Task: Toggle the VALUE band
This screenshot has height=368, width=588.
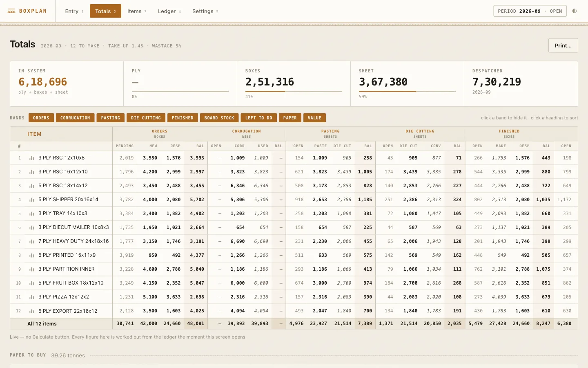Action: pos(314,118)
